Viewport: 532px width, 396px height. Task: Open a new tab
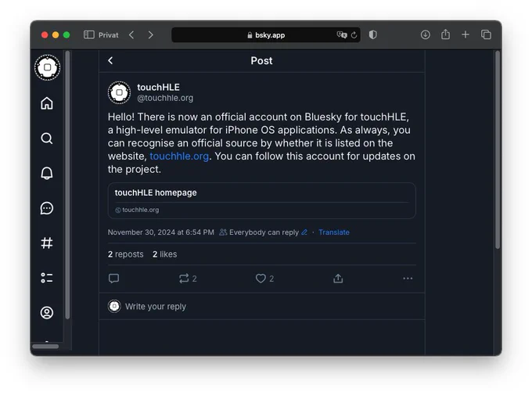coord(465,34)
